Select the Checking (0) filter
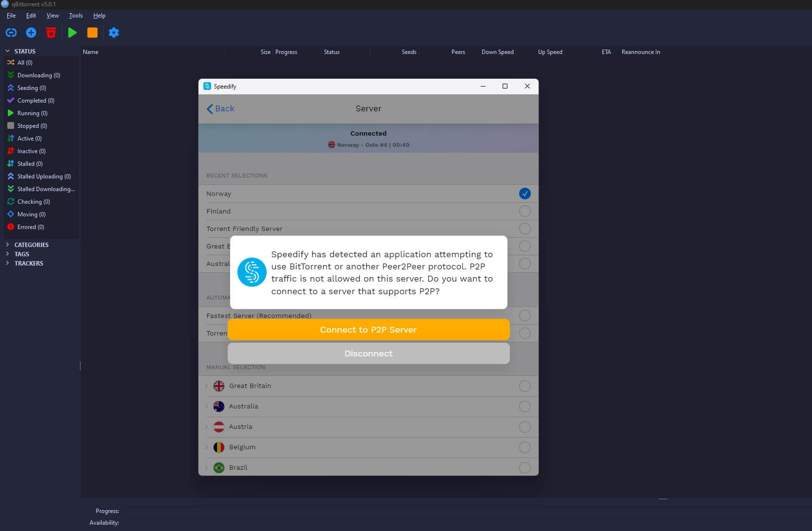The height and width of the screenshot is (531, 812). pyautogui.click(x=41, y=202)
